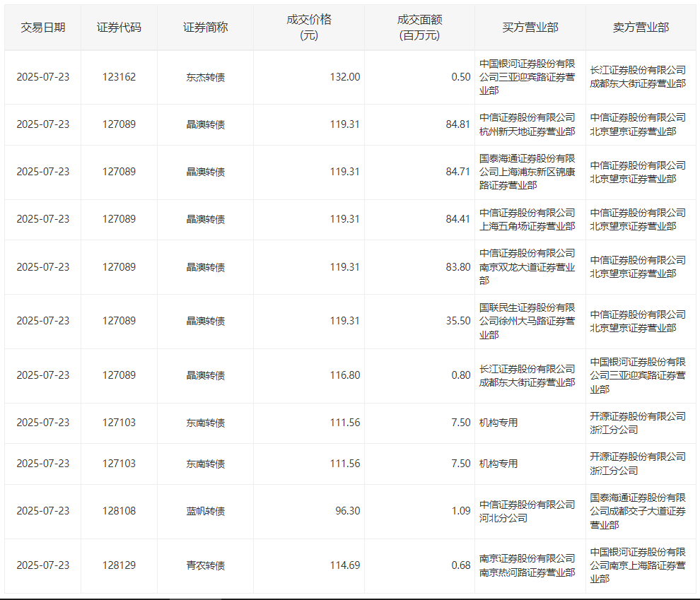Screen dimensions: 700x600
Task: Click price 119.31 in the 84.41 row
Action: tap(344, 219)
